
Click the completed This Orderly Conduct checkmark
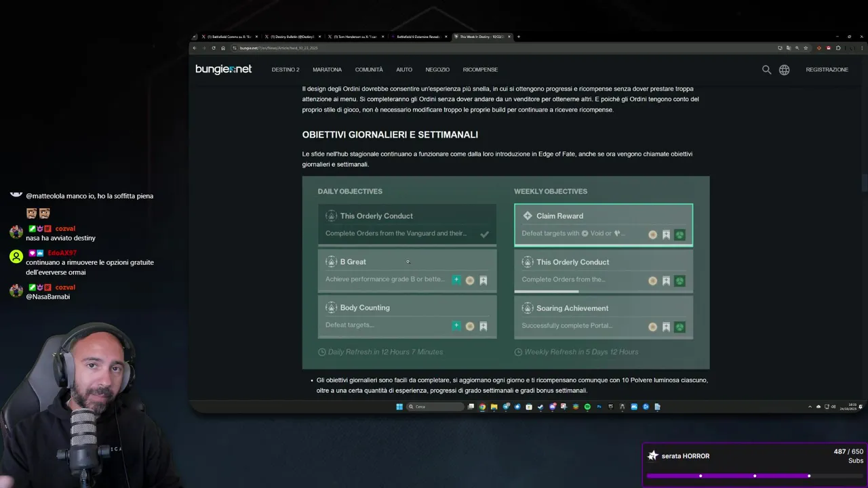484,234
